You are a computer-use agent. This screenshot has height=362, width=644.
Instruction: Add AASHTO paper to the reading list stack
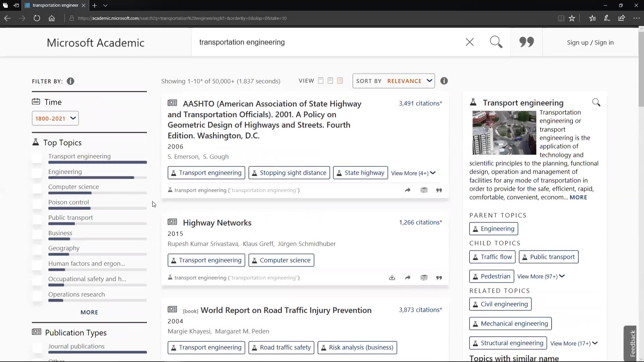[x=424, y=190]
